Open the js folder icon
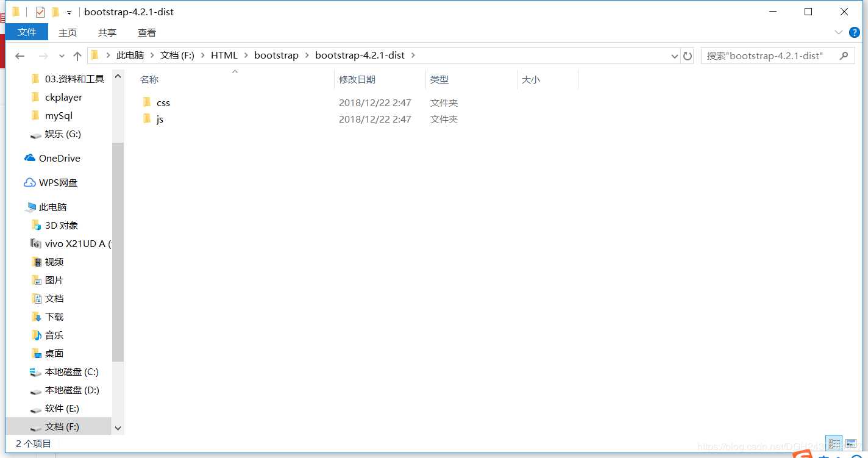The image size is (868, 458). pyautogui.click(x=146, y=119)
